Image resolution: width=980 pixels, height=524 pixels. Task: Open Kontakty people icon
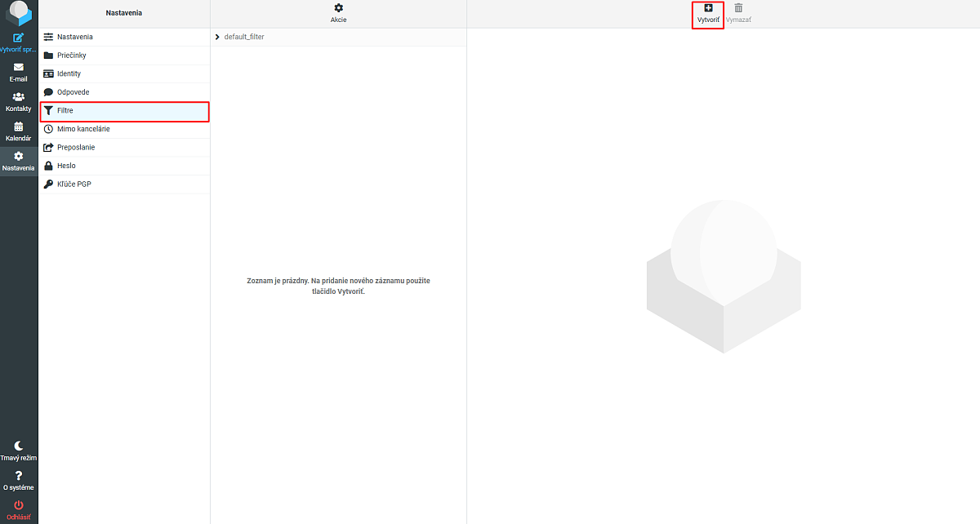(x=19, y=96)
